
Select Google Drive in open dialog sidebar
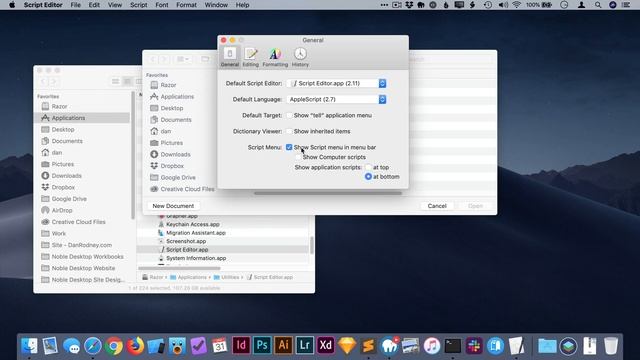coord(173,178)
